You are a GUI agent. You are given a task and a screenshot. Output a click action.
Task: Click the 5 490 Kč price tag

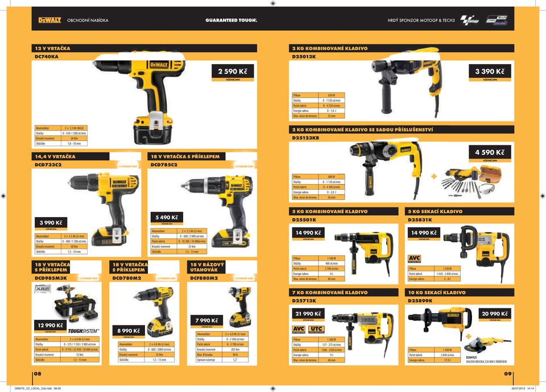point(167,218)
